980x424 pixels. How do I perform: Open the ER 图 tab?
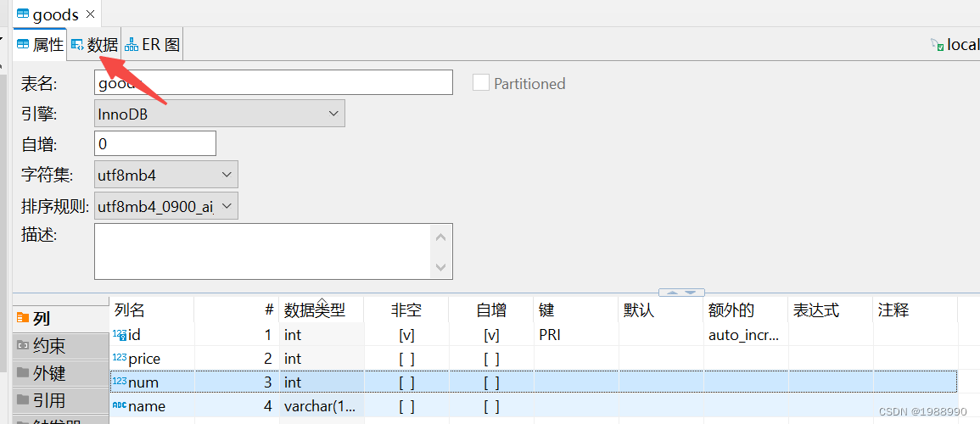(153, 45)
